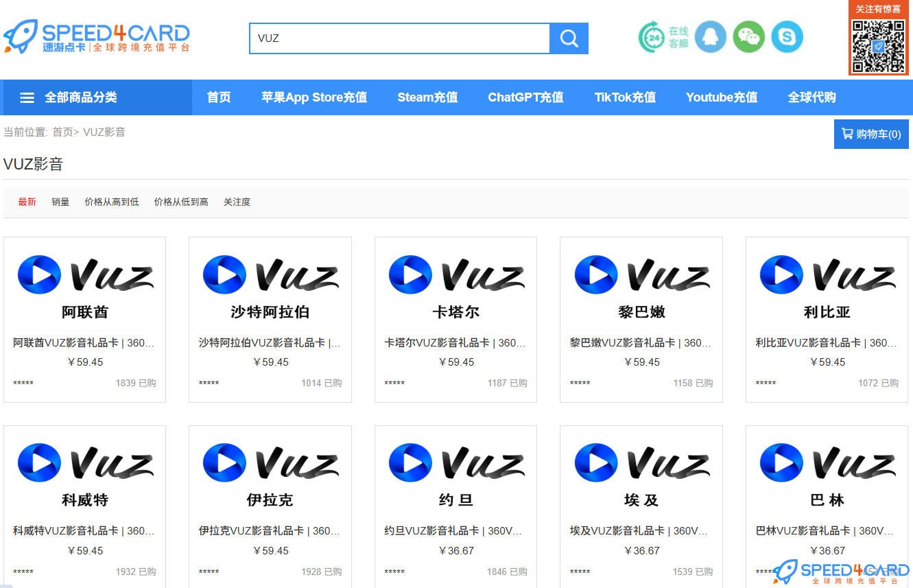Click the search field containing VUZ

(400, 38)
